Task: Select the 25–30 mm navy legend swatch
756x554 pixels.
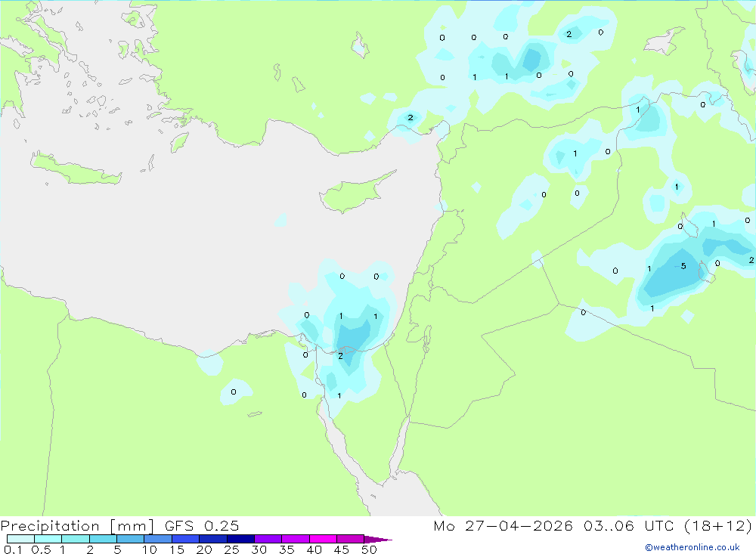Action: pos(240,539)
